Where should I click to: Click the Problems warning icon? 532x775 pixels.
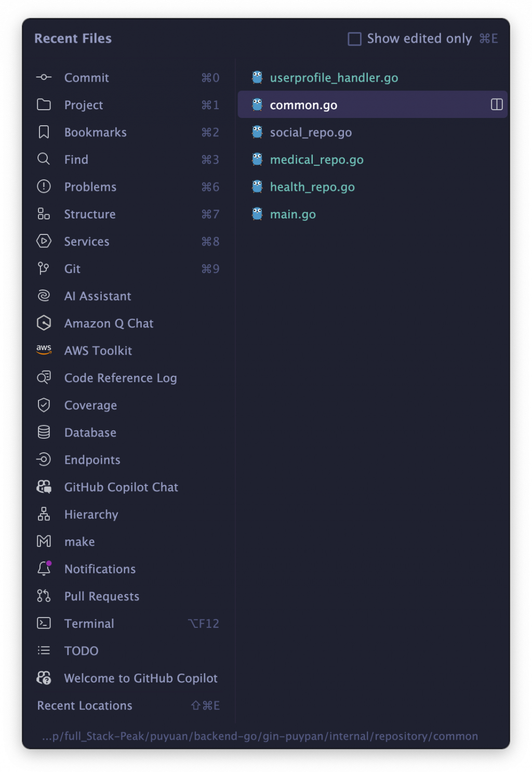[x=44, y=187]
